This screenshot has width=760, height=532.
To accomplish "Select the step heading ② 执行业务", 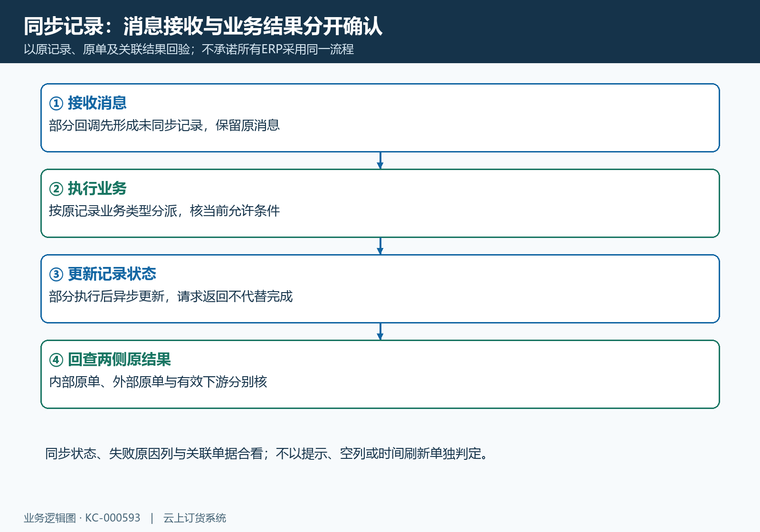I will tap(88, 189).
